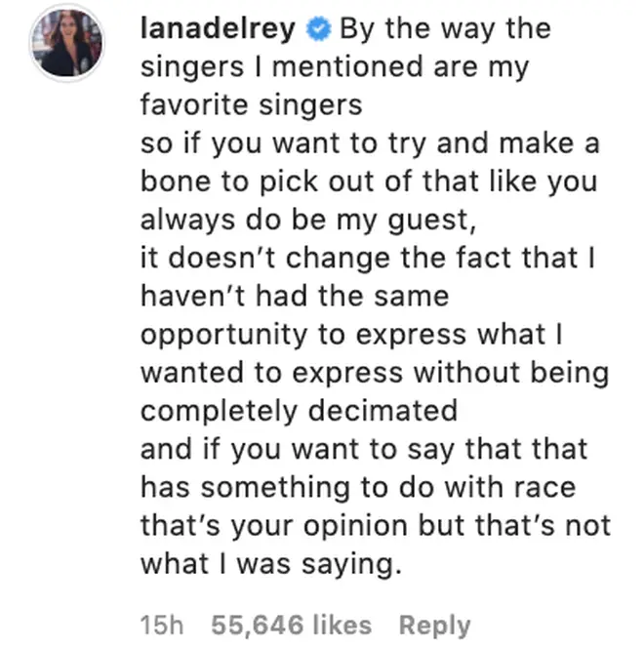Click the line "wanted to express without being"
This screenshot has width=644, height=647.
[x=375, y=373]
